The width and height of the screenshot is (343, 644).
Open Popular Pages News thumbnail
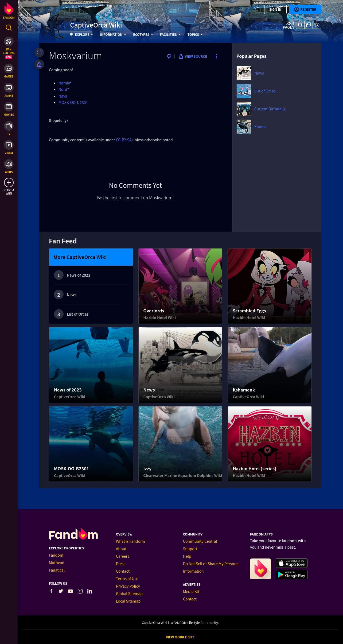pos(244,73)
